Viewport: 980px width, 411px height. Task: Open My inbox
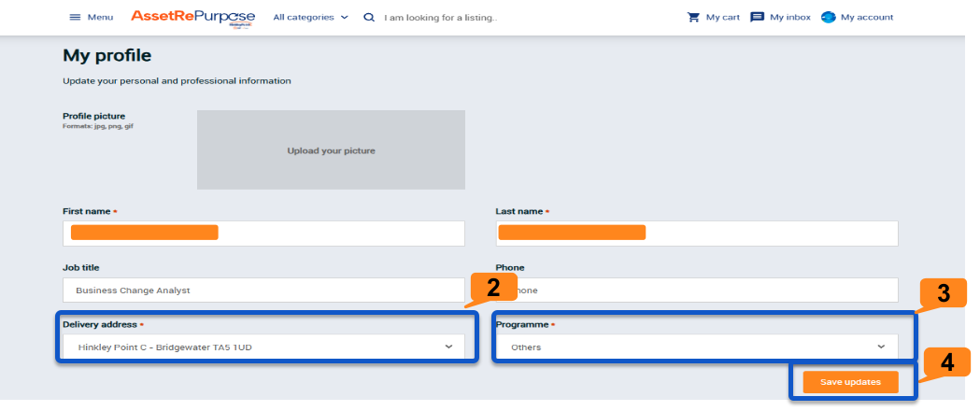pyautogui.click(x=790, y=18)
